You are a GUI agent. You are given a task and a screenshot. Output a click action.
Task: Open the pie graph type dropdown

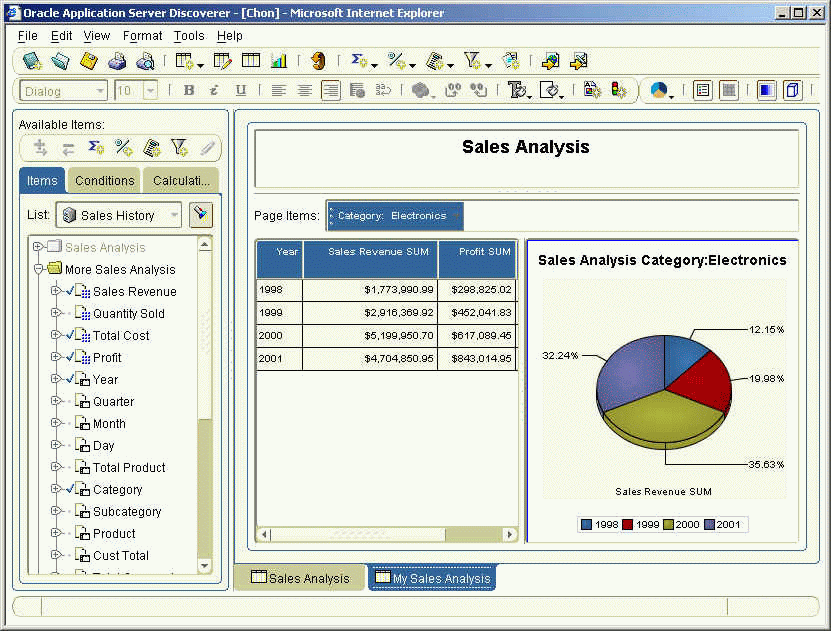671,96
